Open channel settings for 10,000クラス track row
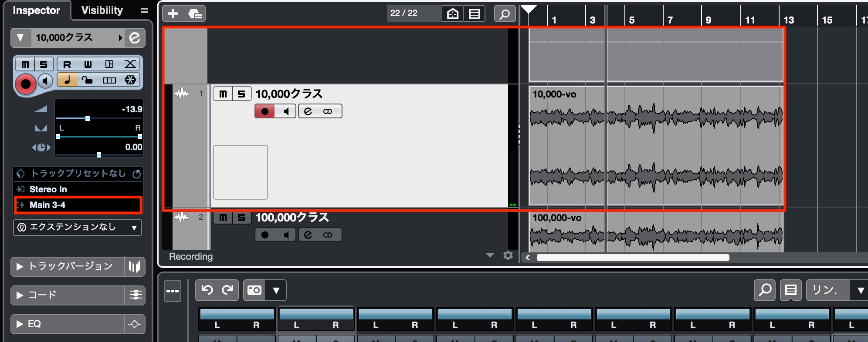This screenshot has width=868, height=342. pos(308,111)
